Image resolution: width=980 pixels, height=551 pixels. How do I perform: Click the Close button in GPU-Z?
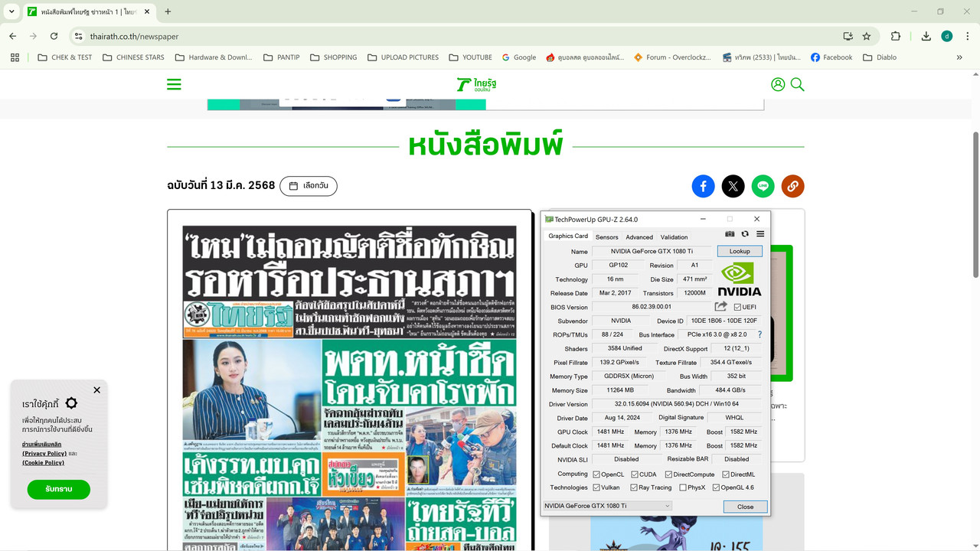point(745,507)
